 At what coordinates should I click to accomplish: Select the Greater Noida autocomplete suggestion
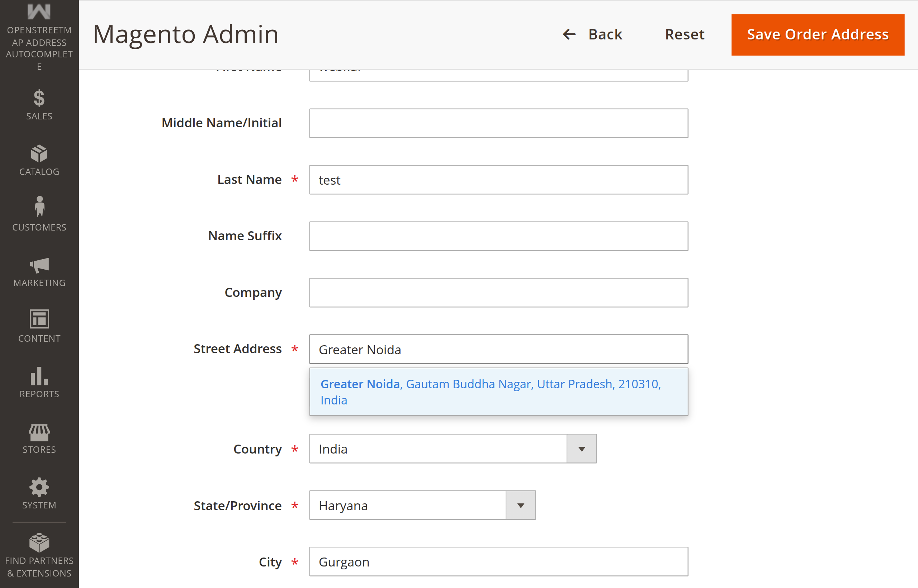tap(499, 392)
